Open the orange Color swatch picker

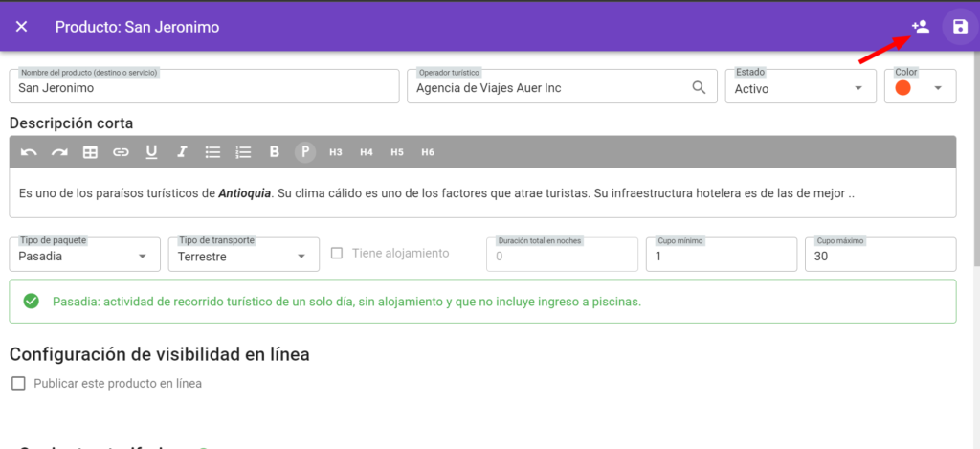(920, 86)
